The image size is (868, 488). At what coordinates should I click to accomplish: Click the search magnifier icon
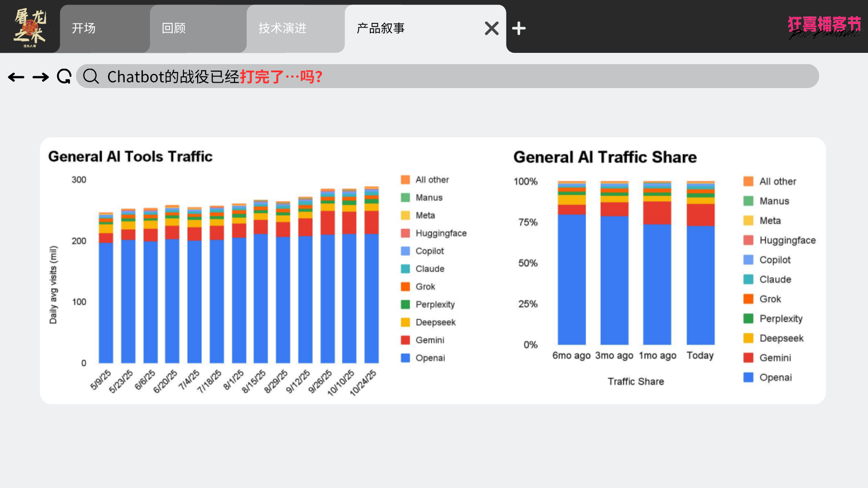91,76
